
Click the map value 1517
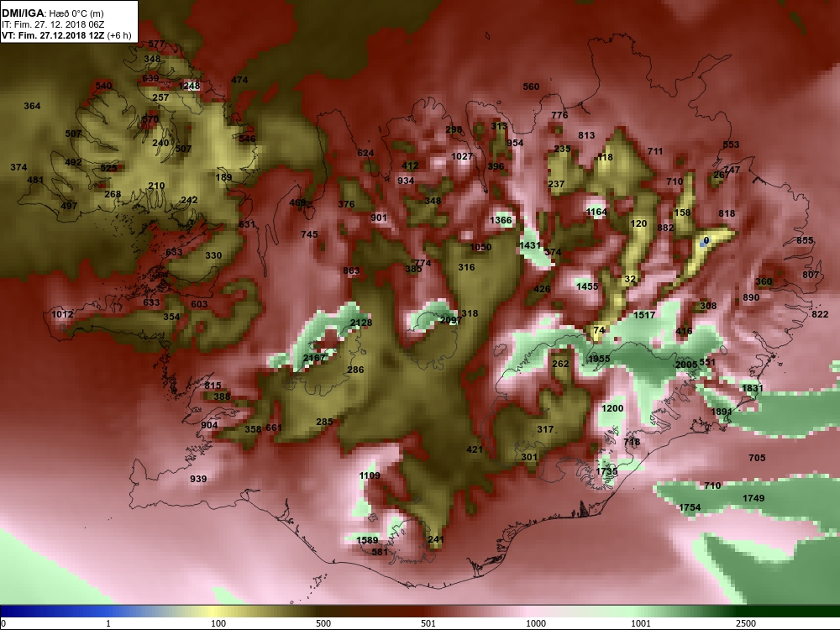[x=644, y=315]
